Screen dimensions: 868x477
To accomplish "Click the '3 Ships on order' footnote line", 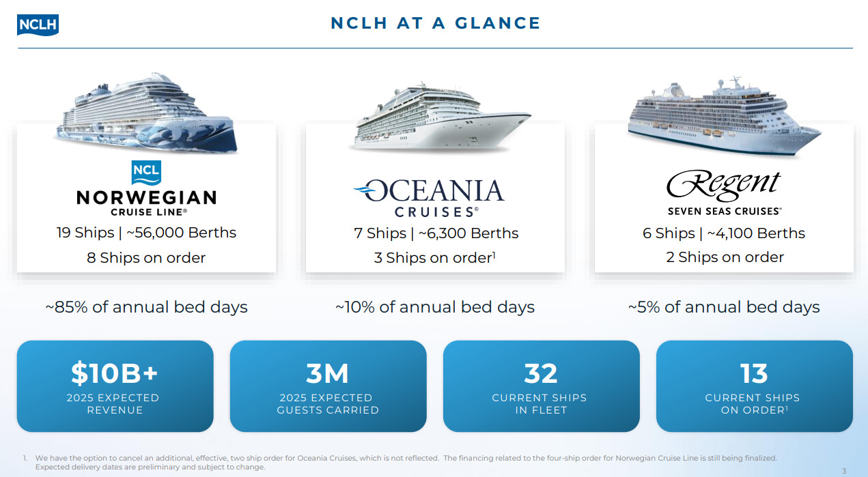I will click(434, 257).
